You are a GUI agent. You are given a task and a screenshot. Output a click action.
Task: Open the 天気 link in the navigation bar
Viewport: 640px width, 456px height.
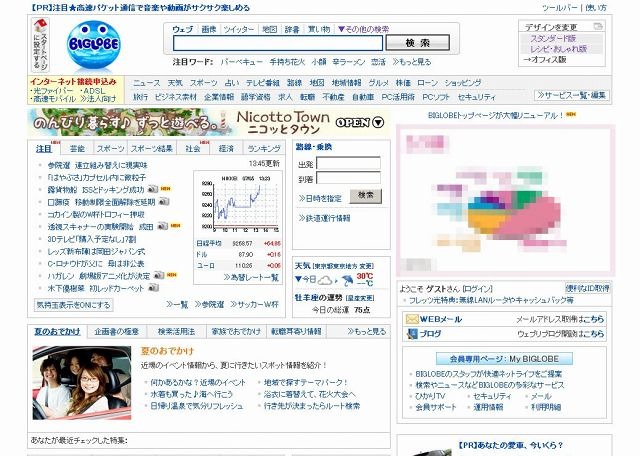175,83
